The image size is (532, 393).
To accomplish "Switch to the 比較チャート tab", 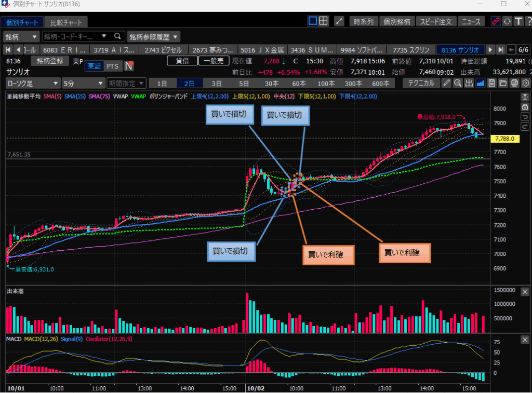I will [65, 22].
